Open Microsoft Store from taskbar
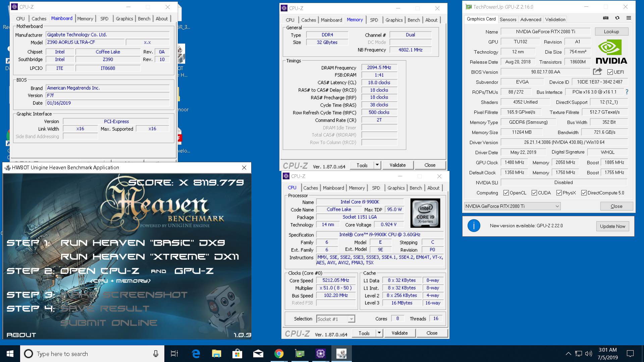 point(237,354)
